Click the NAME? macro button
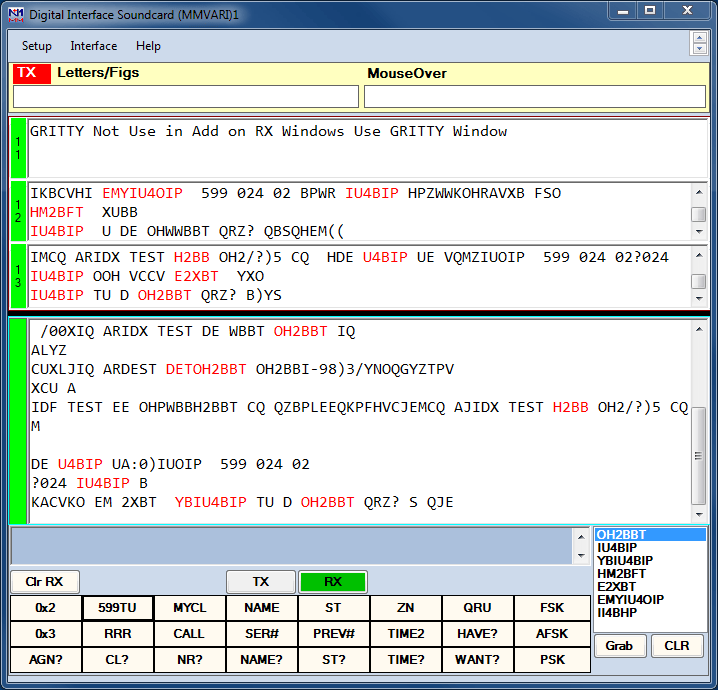718x690 pixels. [x=261, y=660]
